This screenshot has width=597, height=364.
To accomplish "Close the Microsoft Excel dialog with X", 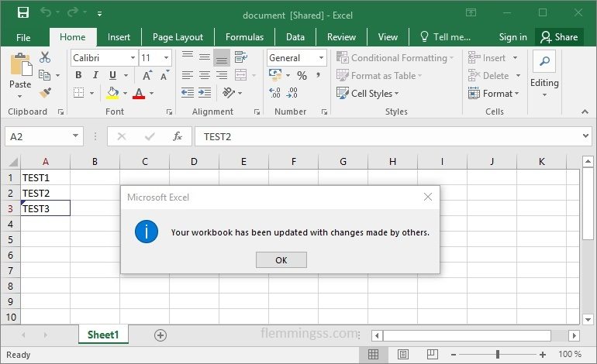I will tap(428, 197).
